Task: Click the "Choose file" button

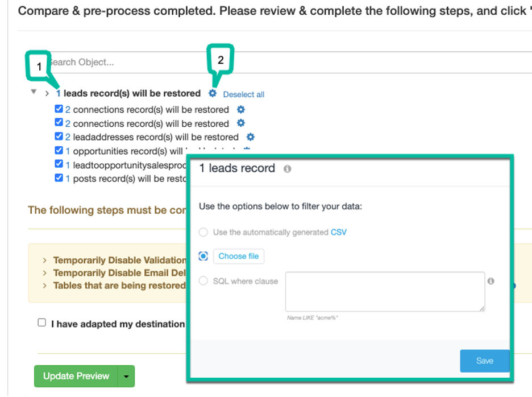Action: coord(238,256)
